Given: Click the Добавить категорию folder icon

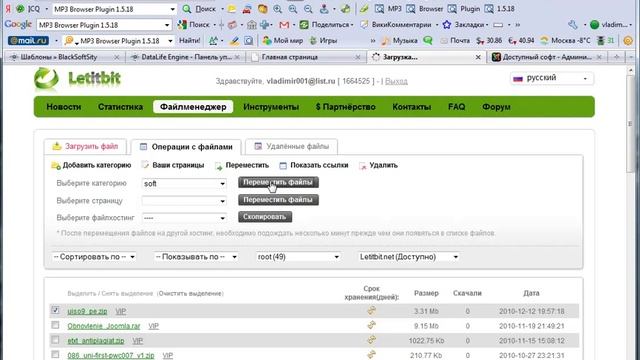Looking at the screenshot, I should (x=56, y=166).
